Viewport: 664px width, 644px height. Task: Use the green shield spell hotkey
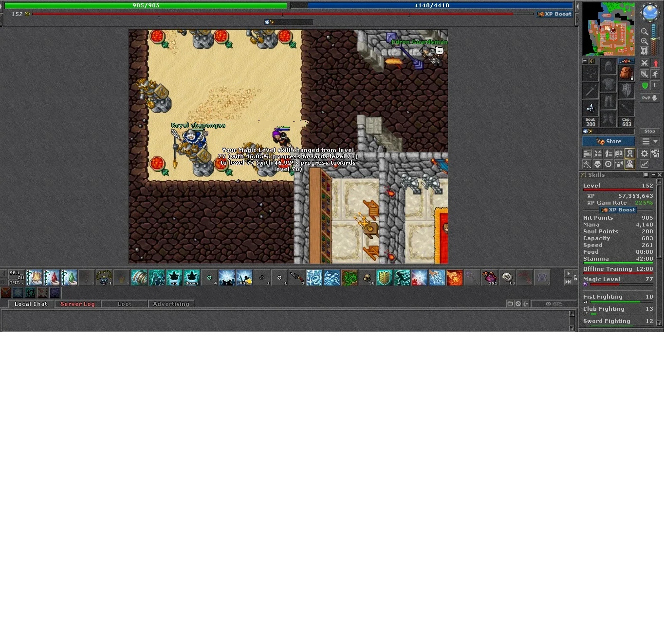[385, 278]
